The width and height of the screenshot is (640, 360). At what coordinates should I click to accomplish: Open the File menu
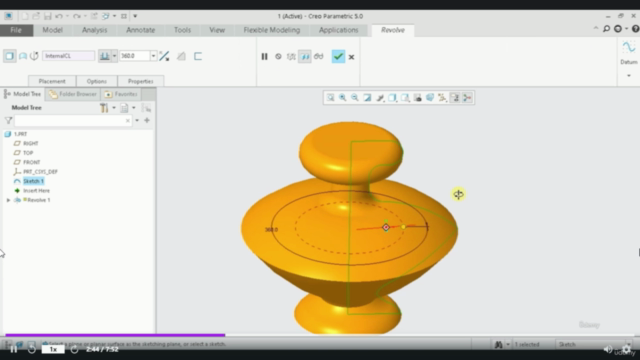point(16,30)
